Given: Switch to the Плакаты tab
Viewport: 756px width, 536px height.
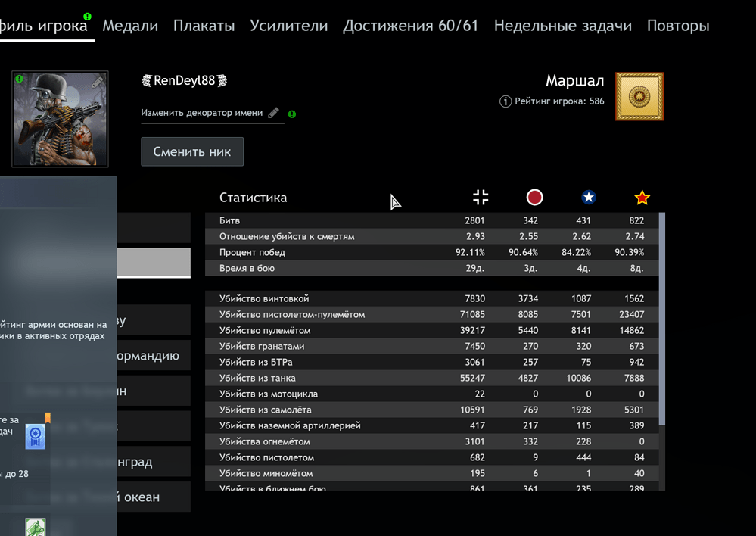Looking at the screenshot, I should [204, 26].
